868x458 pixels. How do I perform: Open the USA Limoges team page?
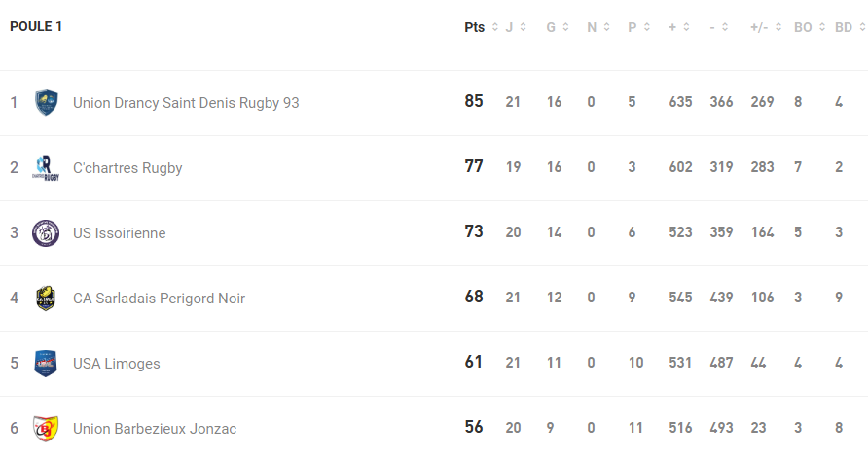(116, 364)
